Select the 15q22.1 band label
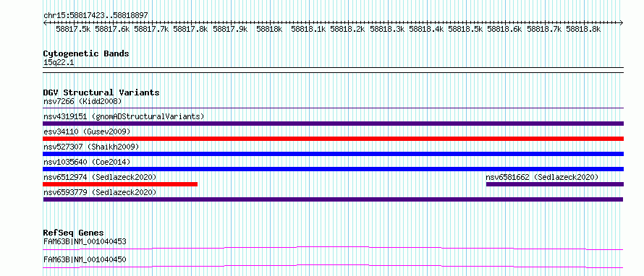Screen dimensions: 644x276 [x=59, y=63]
